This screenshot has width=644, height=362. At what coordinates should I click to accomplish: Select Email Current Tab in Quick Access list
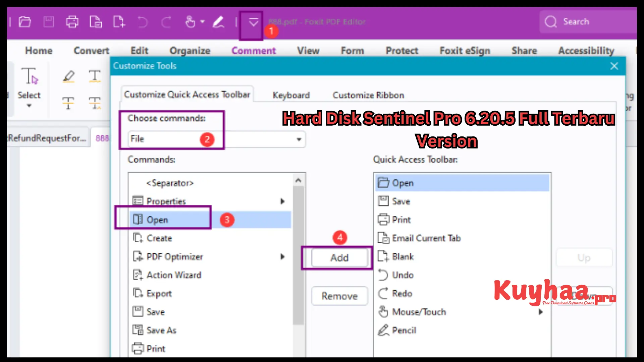coord(462,238)
